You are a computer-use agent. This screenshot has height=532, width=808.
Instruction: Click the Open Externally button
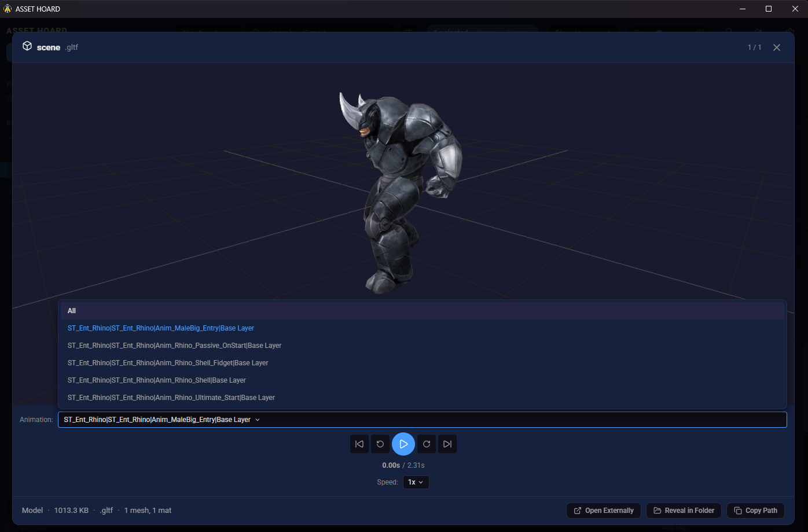click(x=604, y=510)
